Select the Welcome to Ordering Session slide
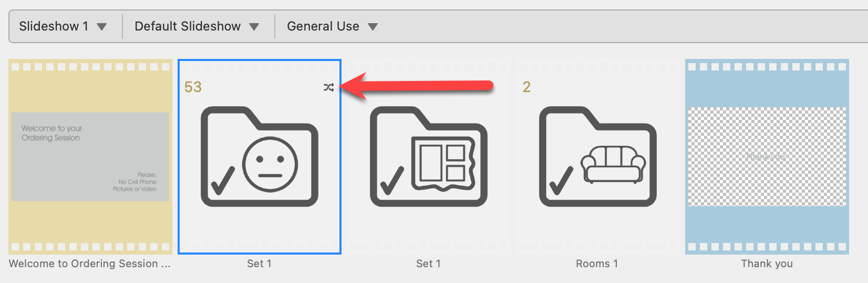Screen dimensions: 868x283 point(90,156)
